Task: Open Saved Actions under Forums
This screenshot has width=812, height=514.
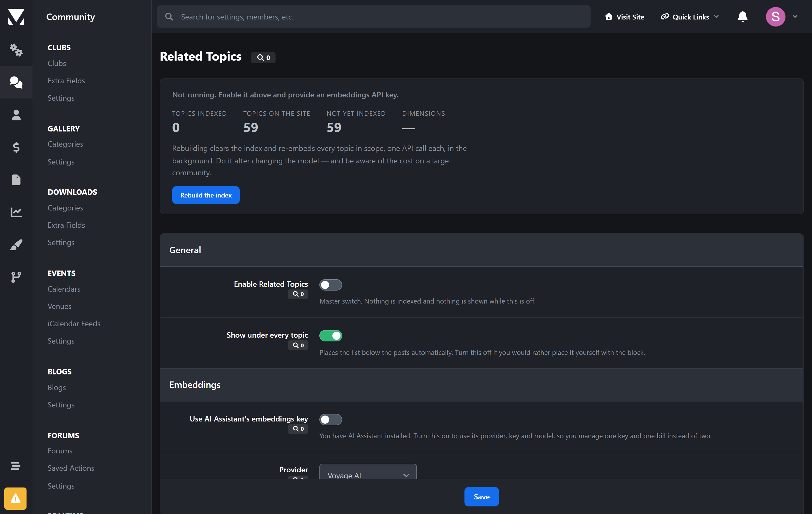Action: point(71,468)
